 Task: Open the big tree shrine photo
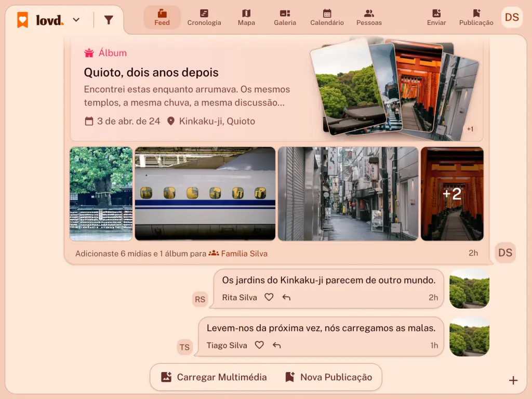coord(101,194)
